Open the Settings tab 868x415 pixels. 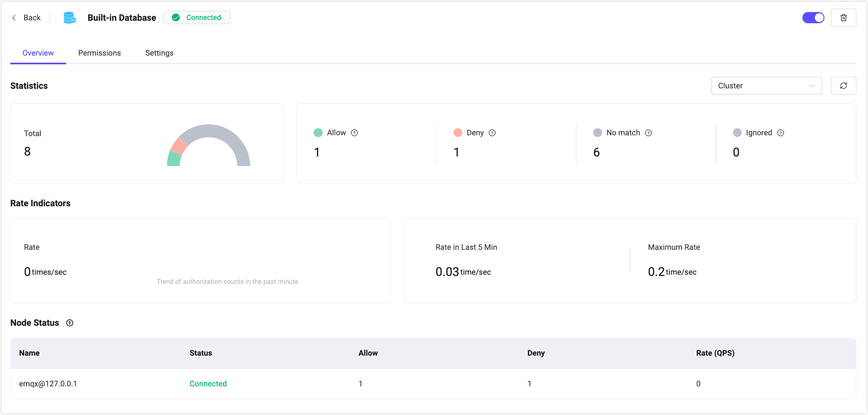click(159, 53)
